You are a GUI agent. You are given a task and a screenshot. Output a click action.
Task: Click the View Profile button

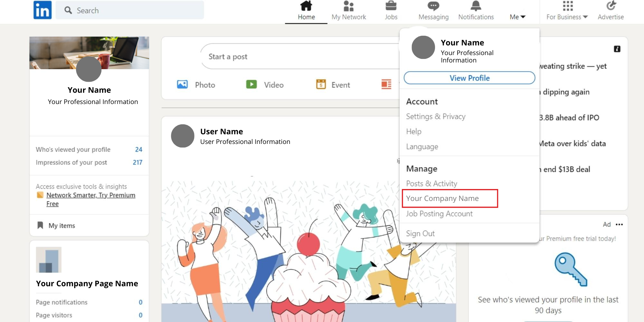(x=469, y=78)
